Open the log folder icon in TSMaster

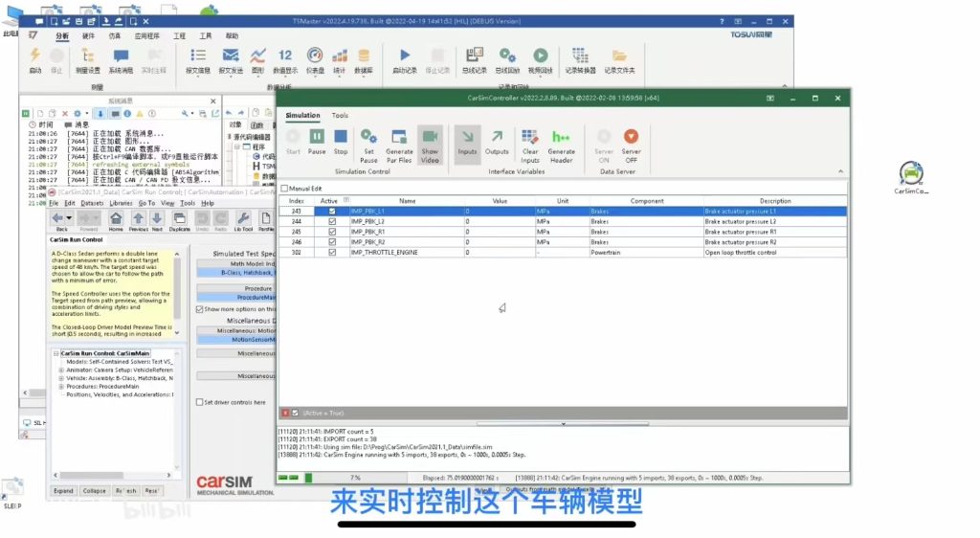pos(619,60)
